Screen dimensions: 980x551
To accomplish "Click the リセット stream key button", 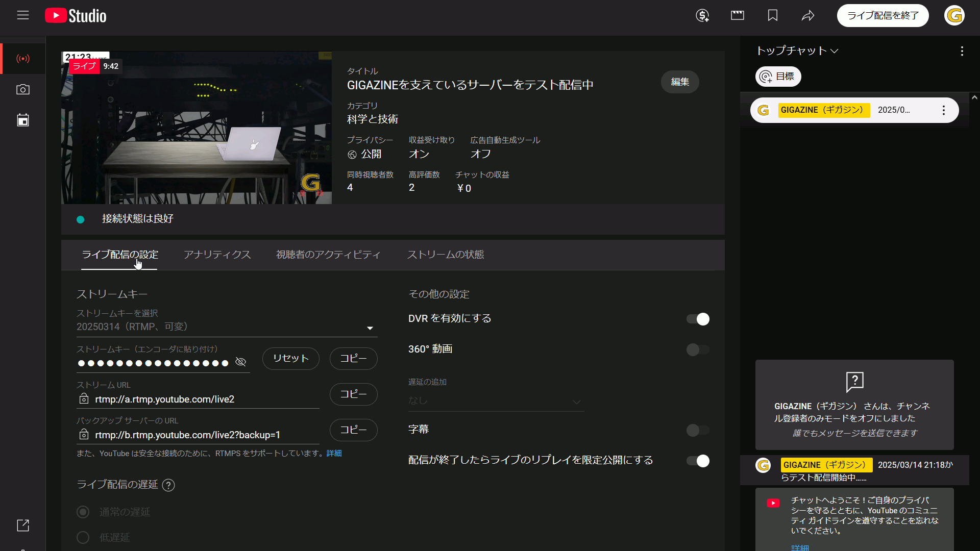I will tap(291, 359).
